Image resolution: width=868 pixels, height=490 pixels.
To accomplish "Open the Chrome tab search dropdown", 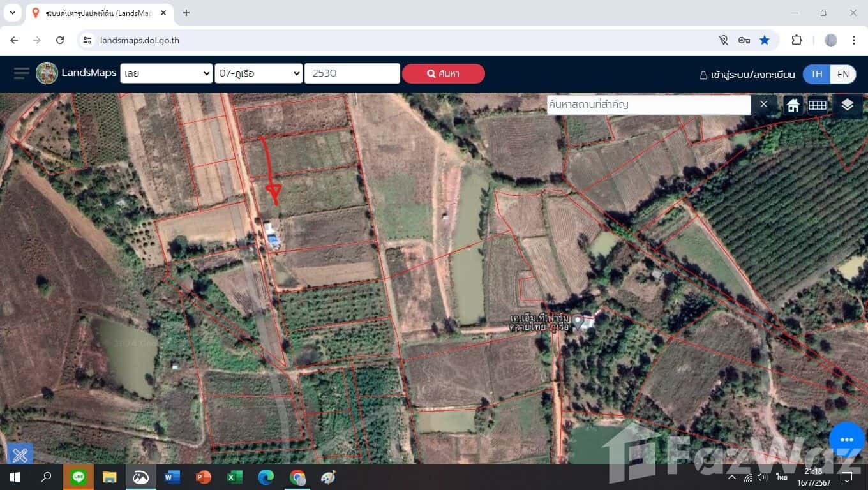I will click(12, 13).
